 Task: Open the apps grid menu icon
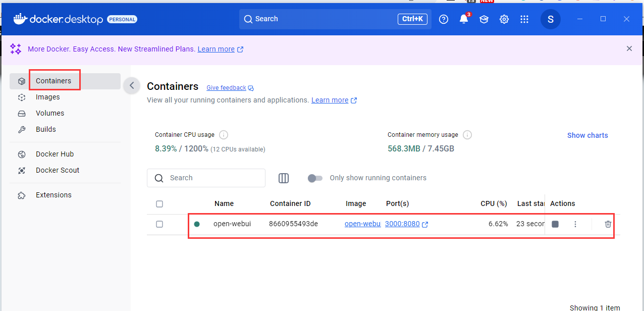(524, 19)
